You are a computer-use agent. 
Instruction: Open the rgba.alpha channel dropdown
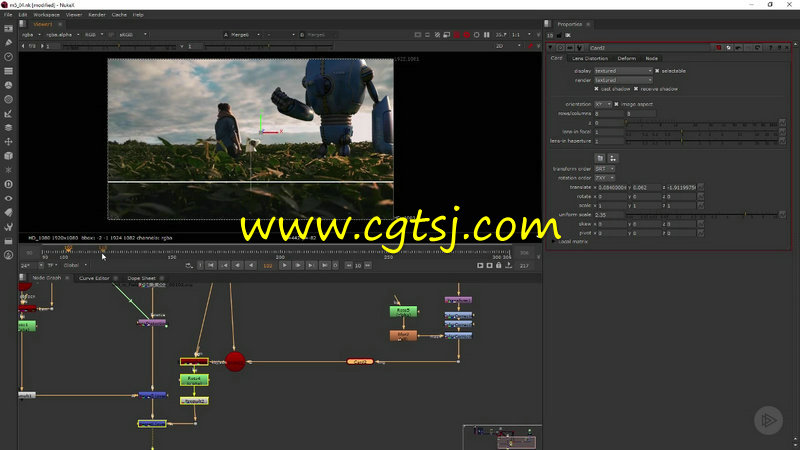point(62,35)
